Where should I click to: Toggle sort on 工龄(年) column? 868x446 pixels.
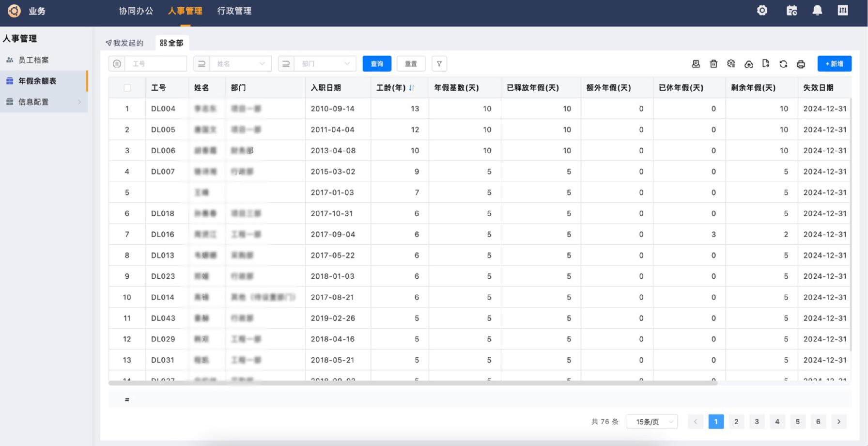(411, 88)
